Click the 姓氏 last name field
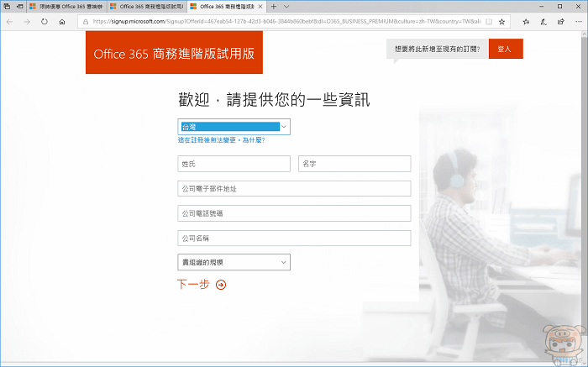 tap(234, 164)
